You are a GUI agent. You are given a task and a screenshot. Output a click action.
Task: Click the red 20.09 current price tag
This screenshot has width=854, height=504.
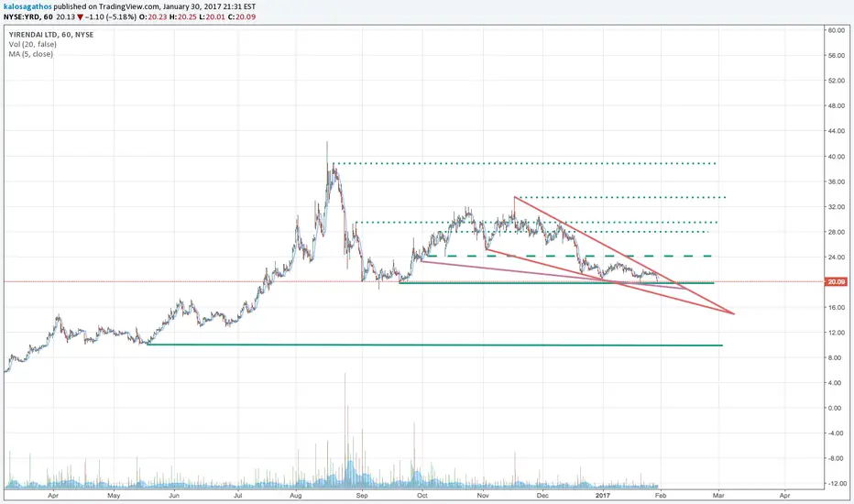(836, 281)
